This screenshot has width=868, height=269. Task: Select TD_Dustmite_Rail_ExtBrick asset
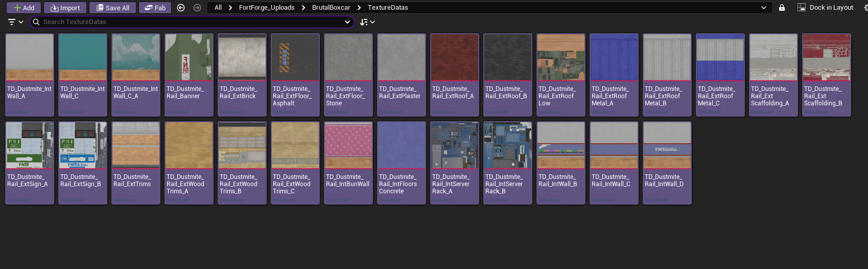[x=242, y=75]
